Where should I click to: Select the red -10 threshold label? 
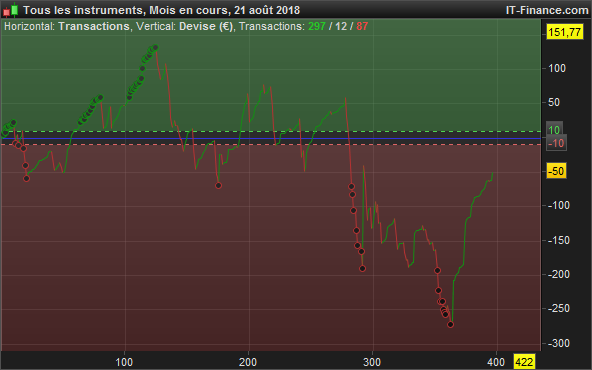click(x=556, y=143)
